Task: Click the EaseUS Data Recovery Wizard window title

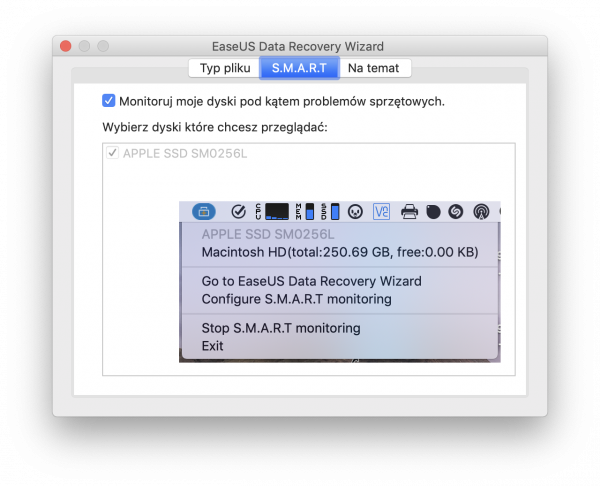Action: coord(298,46)
